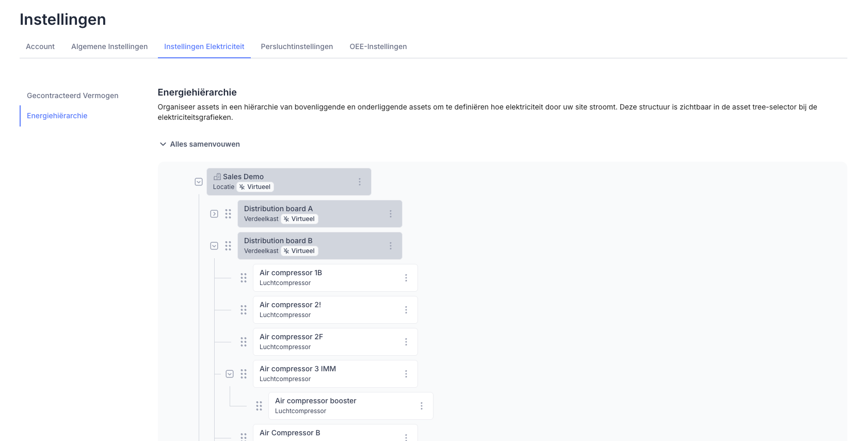Open the OEE-Instellingen tab
Viewport: 868px width, 441px height.
[378, 46]
